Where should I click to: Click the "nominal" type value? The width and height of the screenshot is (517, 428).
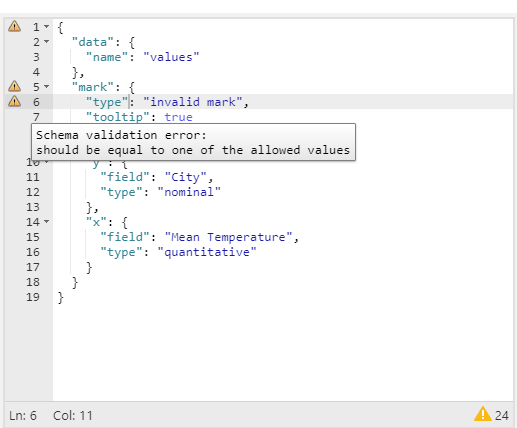[189, 192]
